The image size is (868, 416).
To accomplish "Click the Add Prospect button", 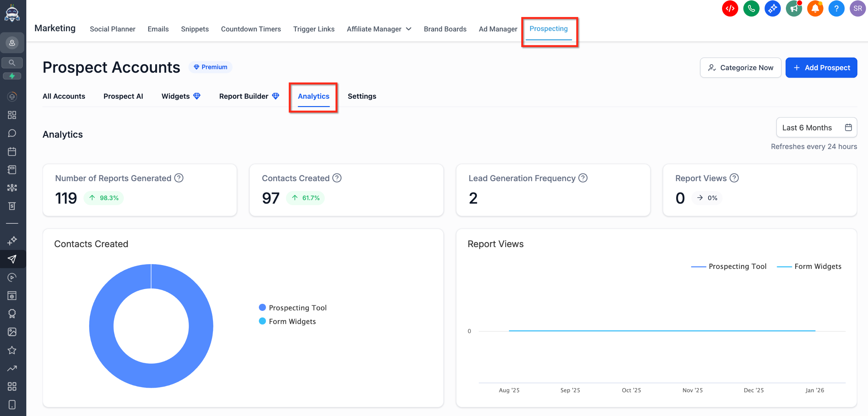I will click(x=821, y=68).
